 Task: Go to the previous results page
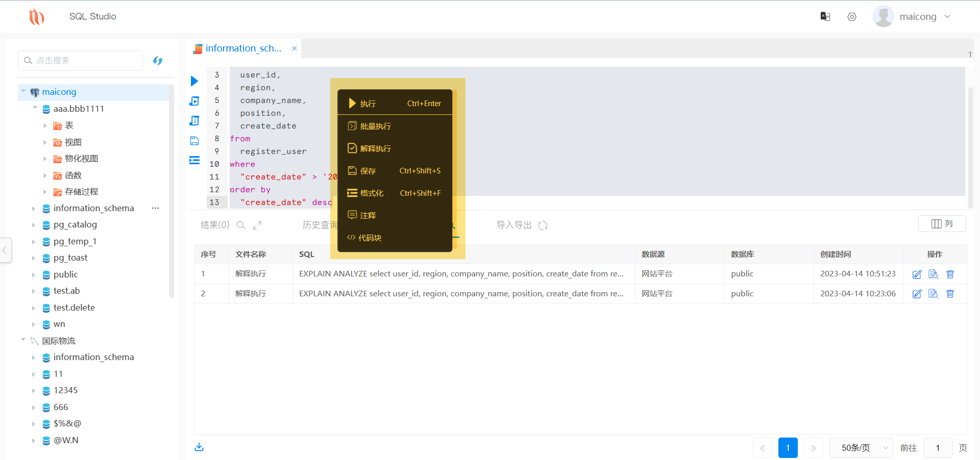(763, 448)
